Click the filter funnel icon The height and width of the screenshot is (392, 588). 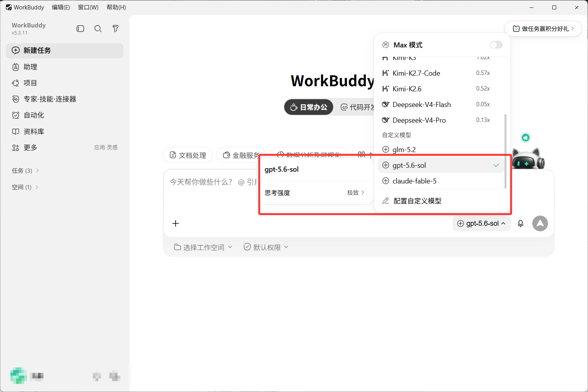[x=116, y=29]
